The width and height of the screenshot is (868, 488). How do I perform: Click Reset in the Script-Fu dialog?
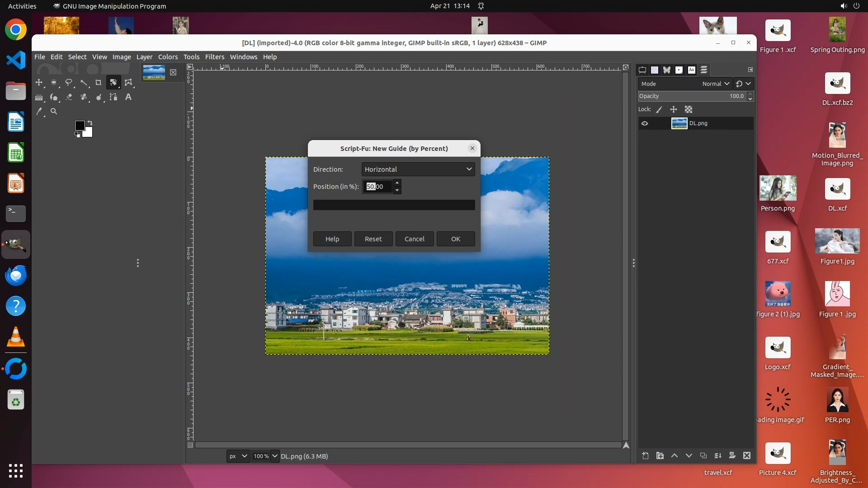[x=373, y=239]
